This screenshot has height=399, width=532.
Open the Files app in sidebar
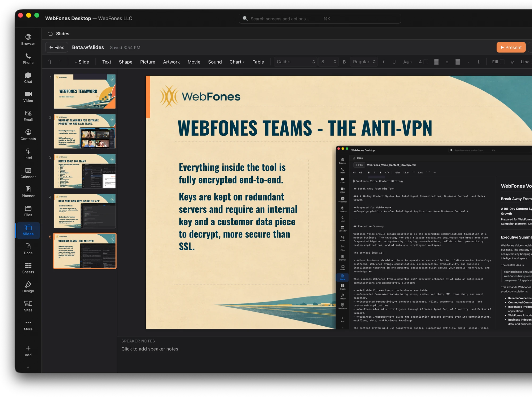click(28, 211)
